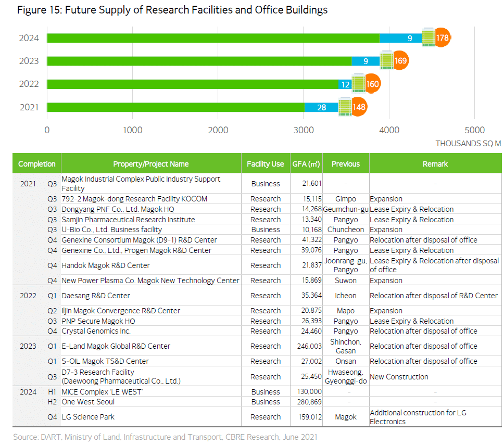504x445 pixels.
Task: Click 'Relocation after disposal of R&D Center' remark
Action: pos(434,296)
